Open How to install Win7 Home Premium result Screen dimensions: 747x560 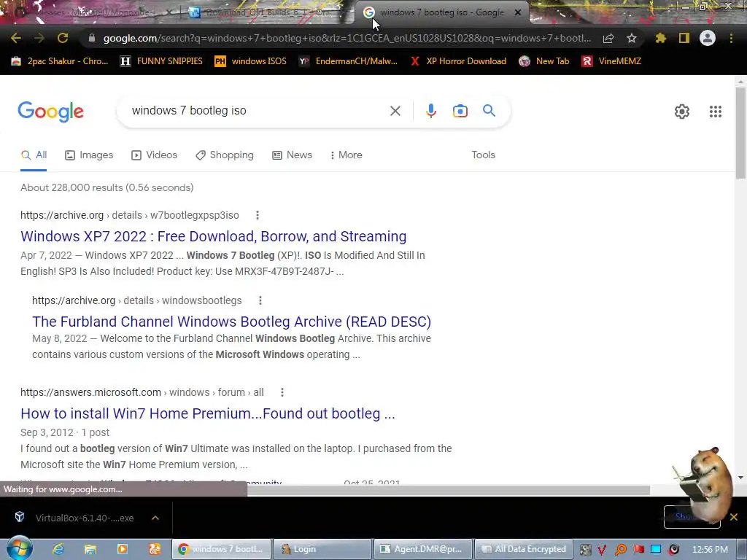pos(208,413)
